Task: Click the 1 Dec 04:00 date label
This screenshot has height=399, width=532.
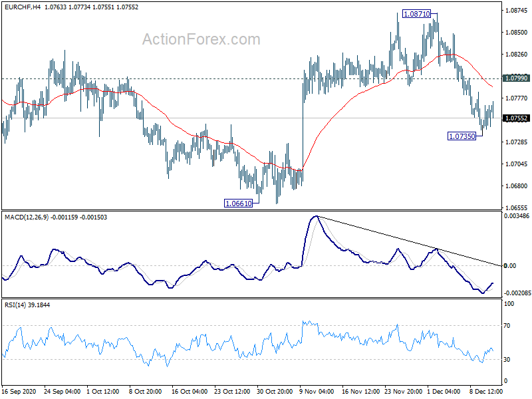Action: (444, 392)
